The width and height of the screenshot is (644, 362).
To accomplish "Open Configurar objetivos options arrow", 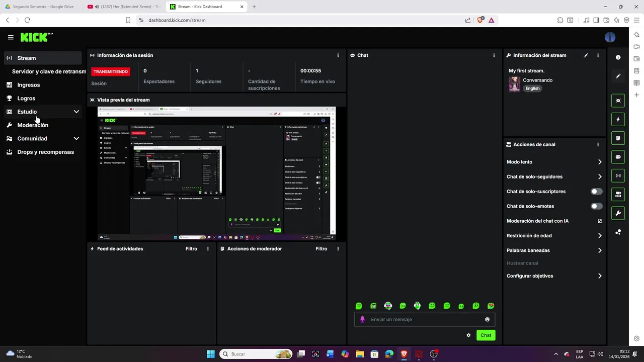I will [600, 276].
